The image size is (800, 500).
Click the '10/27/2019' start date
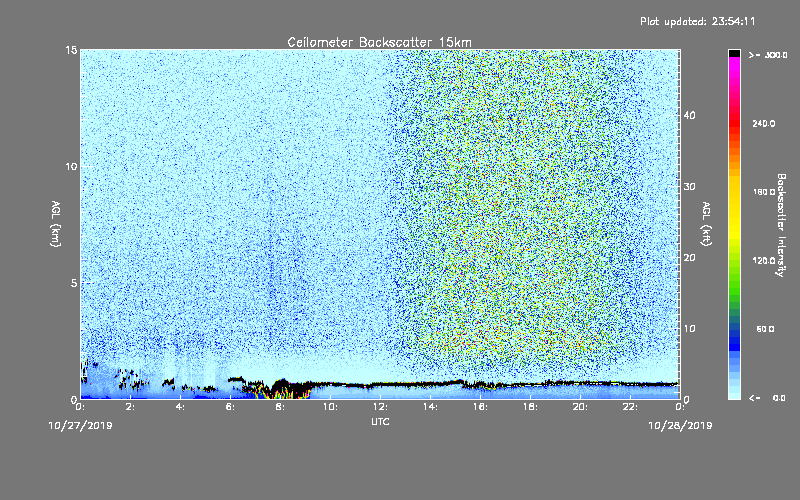(x=80, y=426)
